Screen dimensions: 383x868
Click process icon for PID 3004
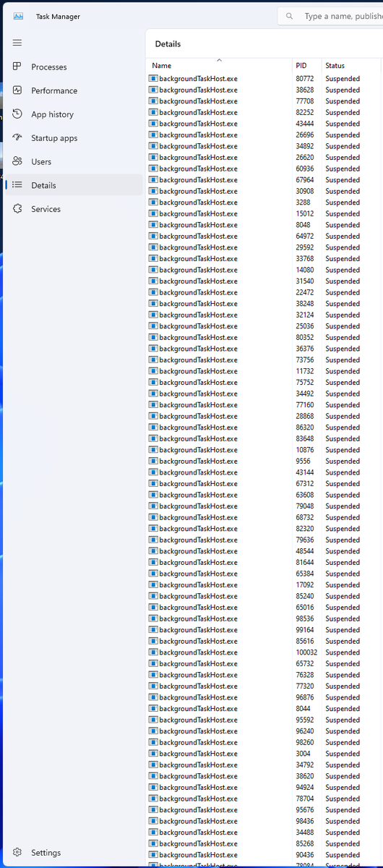pyautogui.click(x=153, y=754)
